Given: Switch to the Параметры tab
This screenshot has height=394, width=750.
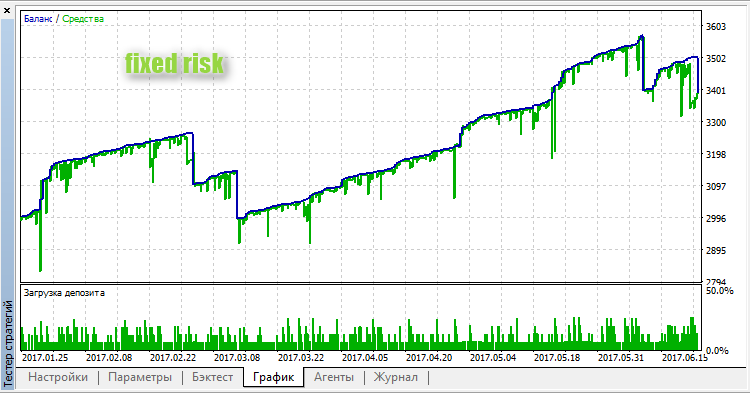Looking at the screenshot, I should (x=140, y=377).
